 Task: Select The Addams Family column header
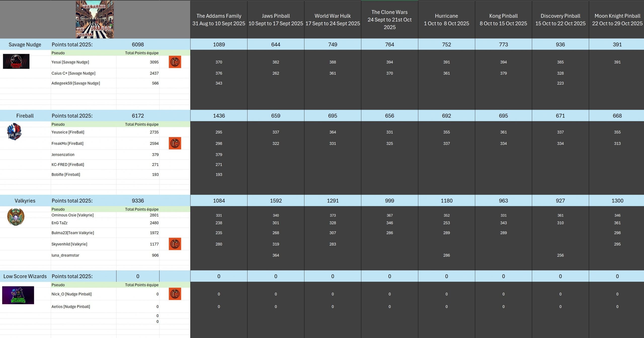point(219,20)
